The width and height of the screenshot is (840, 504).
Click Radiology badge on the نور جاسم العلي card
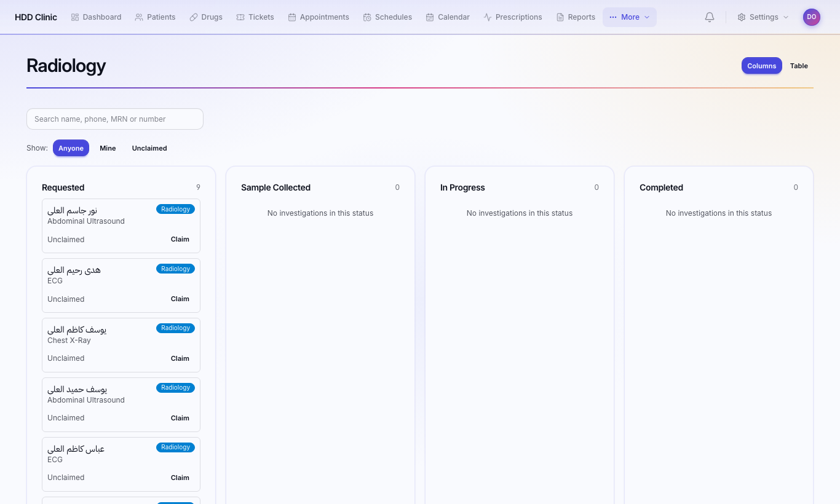pos(175,209)
